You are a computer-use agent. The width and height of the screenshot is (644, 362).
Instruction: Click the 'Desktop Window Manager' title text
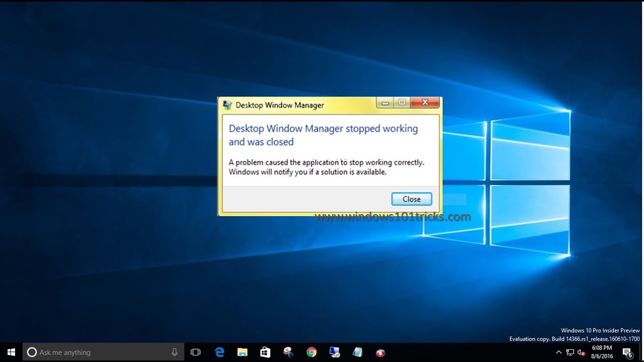tap(280, 105)
